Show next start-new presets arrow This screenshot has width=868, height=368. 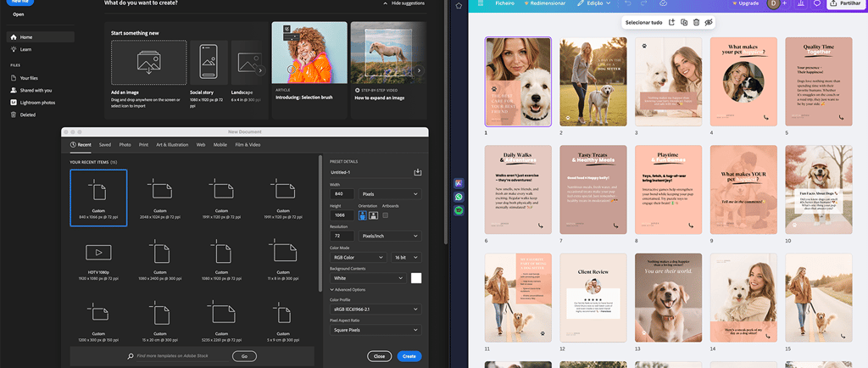click(x=260, y=70)
